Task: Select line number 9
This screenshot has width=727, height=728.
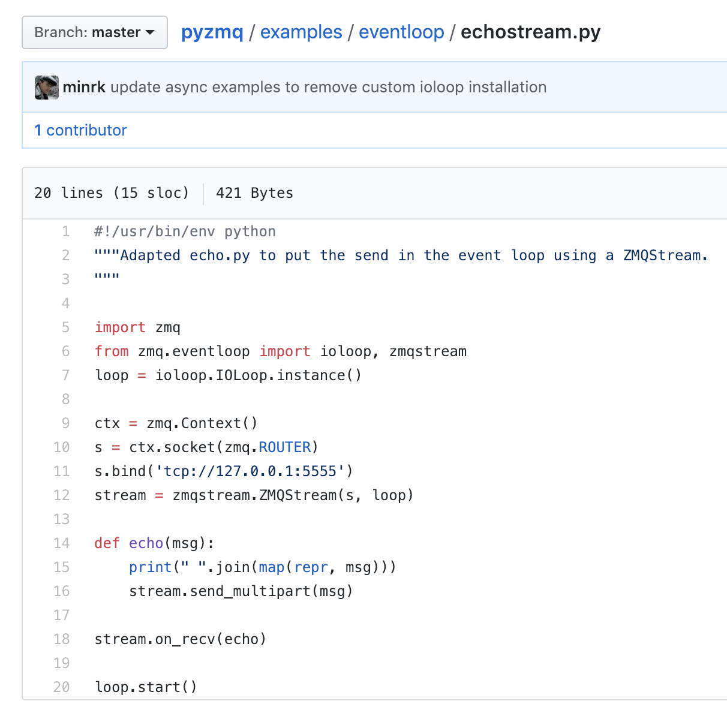Action: 65,423
